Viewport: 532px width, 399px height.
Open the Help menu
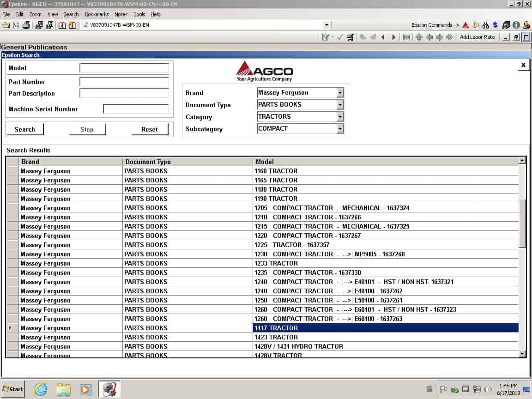coord(155,14)
